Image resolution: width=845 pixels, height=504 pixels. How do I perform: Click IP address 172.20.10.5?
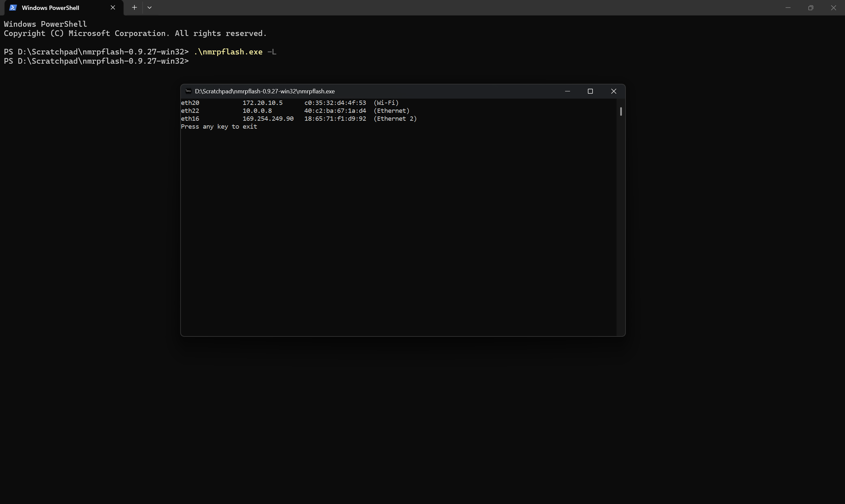pos(262,103)
